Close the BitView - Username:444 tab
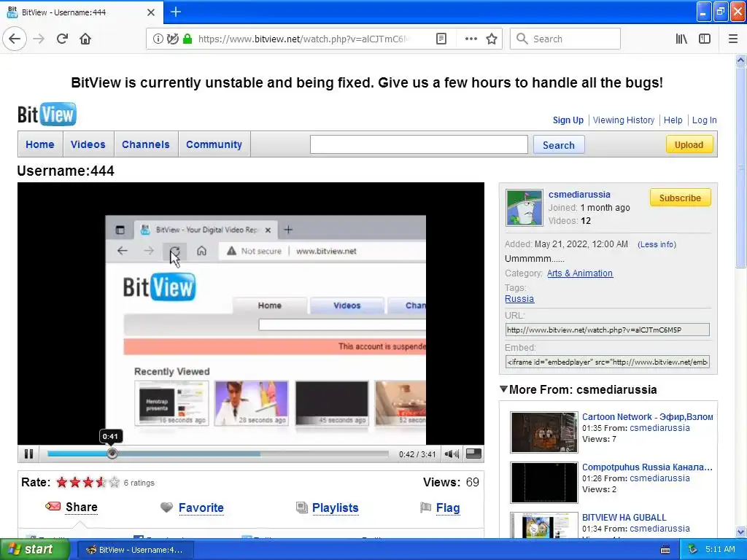747x560 pixels. 150,12
